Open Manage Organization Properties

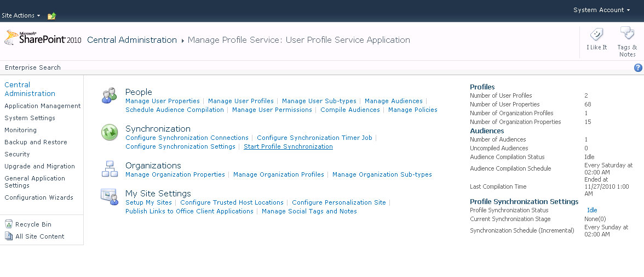pyautogui.click(x=175, y=174)
